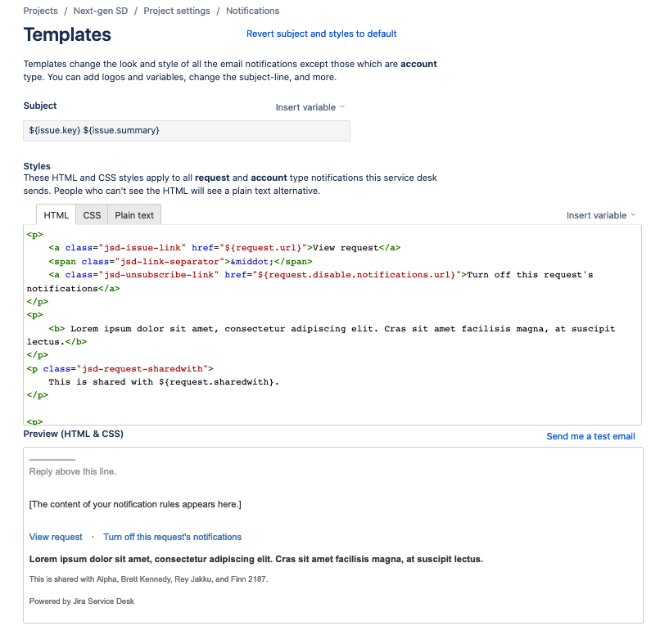
Task: Click the chevron beside Styles' Insert variable
Action: coord(633,215)
